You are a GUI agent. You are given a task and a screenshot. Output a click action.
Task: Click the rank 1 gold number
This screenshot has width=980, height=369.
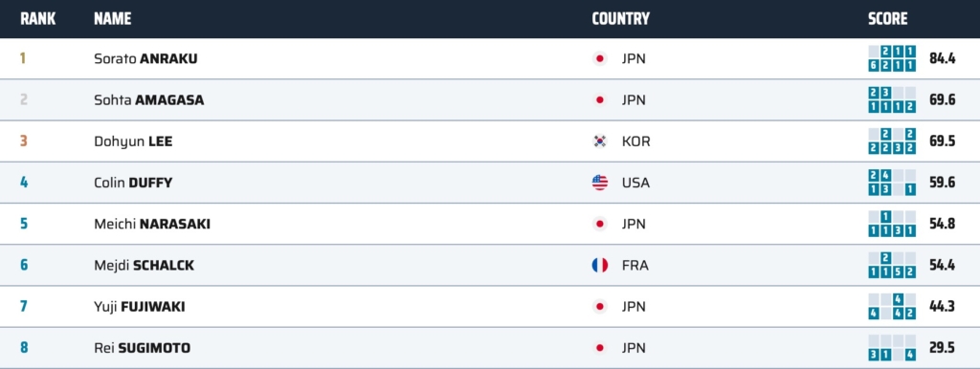23,58
